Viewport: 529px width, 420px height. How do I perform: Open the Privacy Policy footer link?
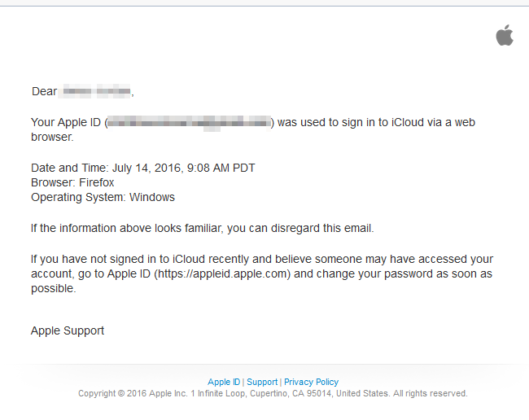coord(311,382)
